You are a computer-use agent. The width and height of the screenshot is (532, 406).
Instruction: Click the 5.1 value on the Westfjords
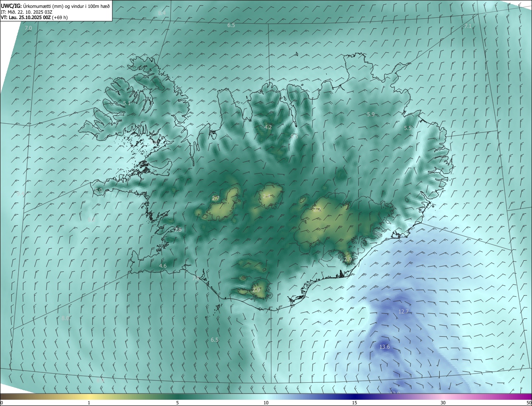point(126,103)
